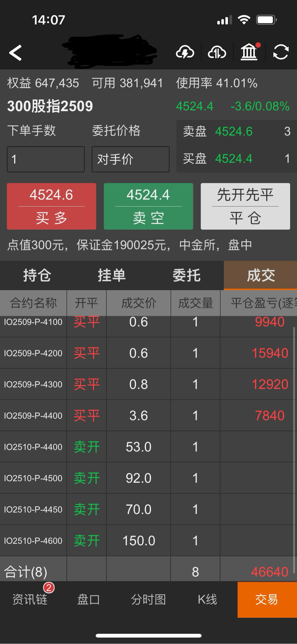Tap the 14:07 clock
The image size is (297, 644).
pyautogui.click(x=48, y=20)
